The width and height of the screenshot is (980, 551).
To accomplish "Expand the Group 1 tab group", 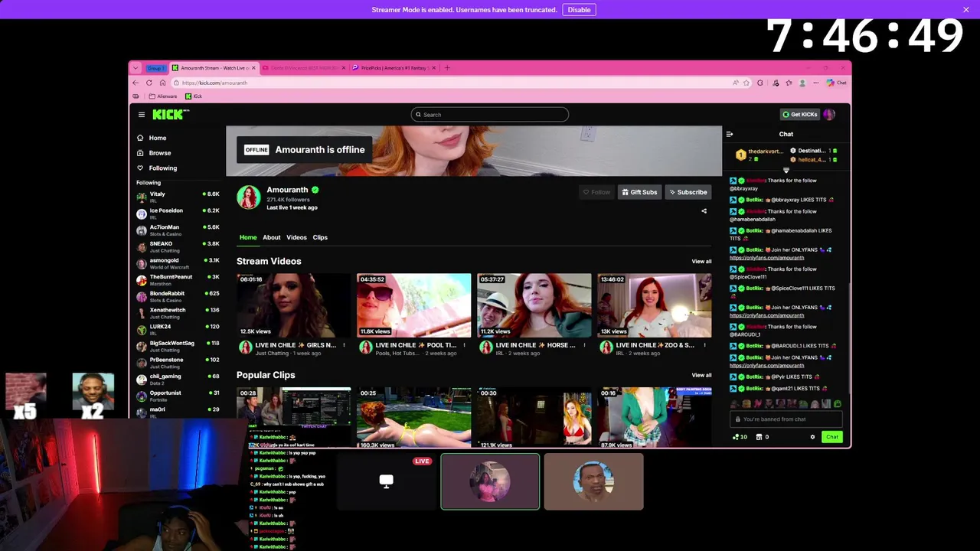I will (x=155, y=67).
